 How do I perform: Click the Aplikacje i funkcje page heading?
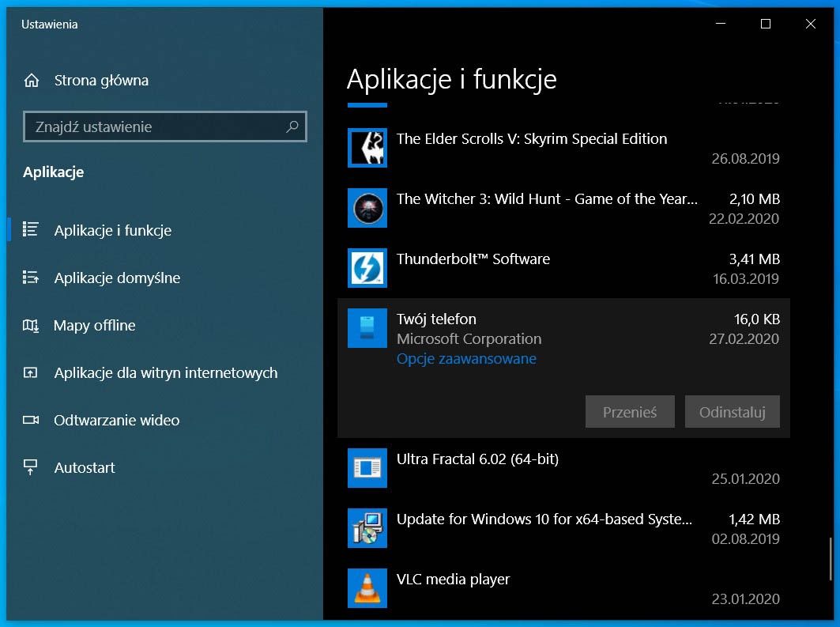point(451,79)
